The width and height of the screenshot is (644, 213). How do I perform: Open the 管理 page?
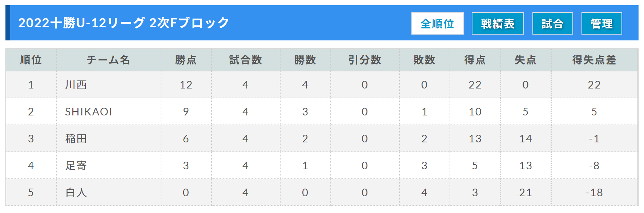pos(601,23)
